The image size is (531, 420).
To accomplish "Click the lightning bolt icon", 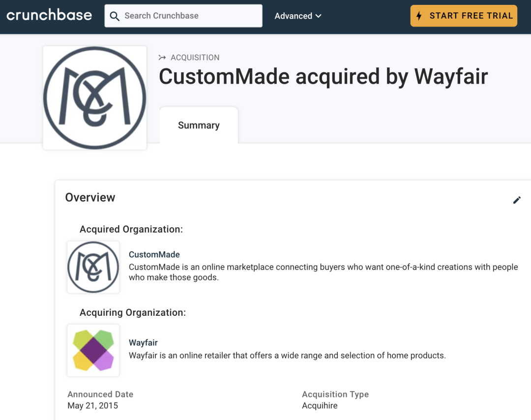I will [419, 16].
